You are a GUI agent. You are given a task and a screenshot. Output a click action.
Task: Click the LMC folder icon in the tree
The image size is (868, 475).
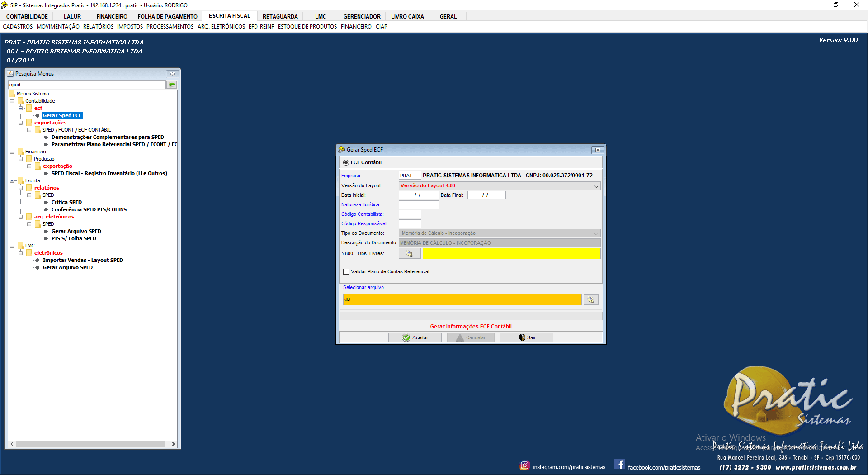pyautogui.click(x=20, y=246)
